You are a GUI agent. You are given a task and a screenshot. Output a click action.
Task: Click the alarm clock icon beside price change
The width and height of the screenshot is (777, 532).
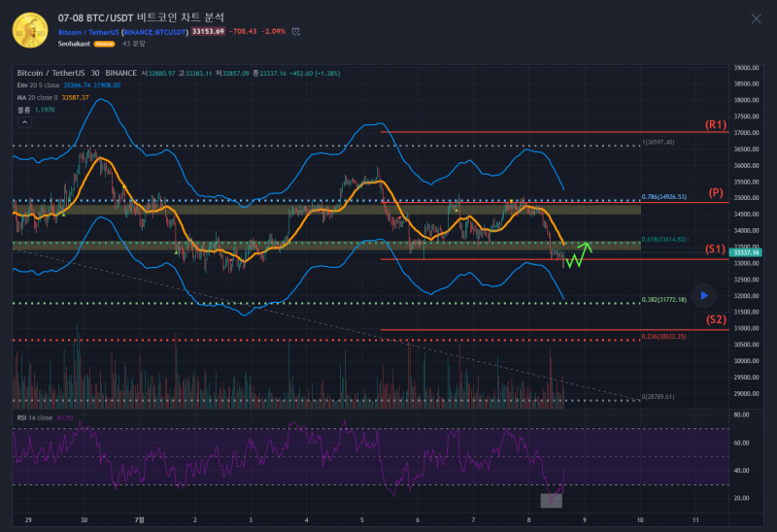293,31
